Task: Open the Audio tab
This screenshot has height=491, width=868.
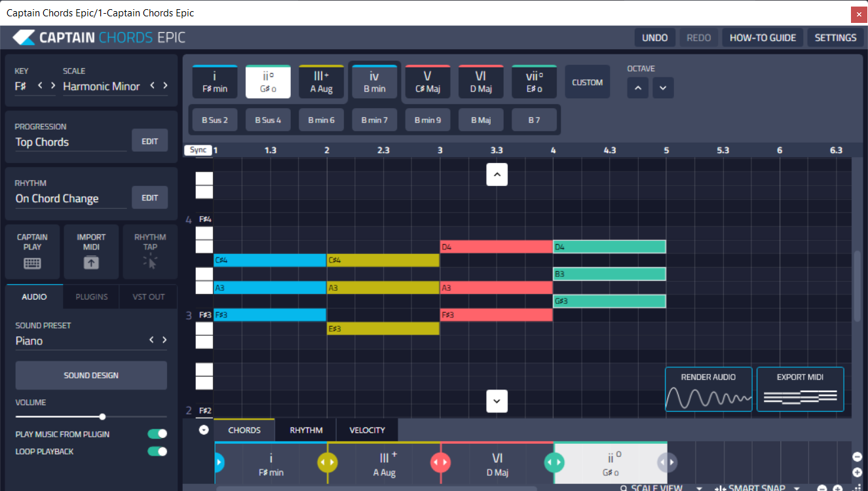Action: pyautogui.click(x=35, y=297)
